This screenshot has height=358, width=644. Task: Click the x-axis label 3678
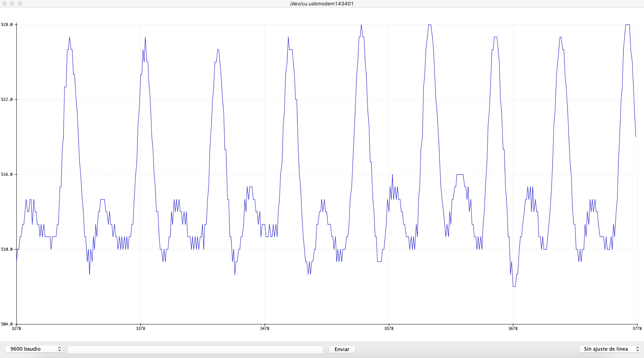(513, 328)
